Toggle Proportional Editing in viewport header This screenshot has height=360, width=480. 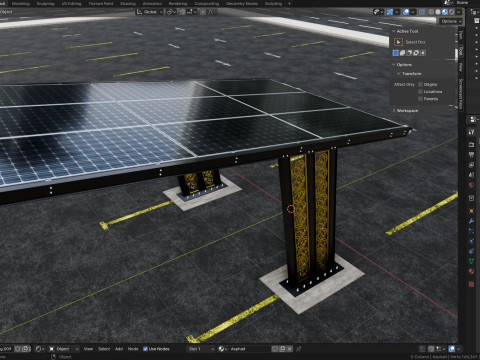pyautogui.click(x=203, y=12)
